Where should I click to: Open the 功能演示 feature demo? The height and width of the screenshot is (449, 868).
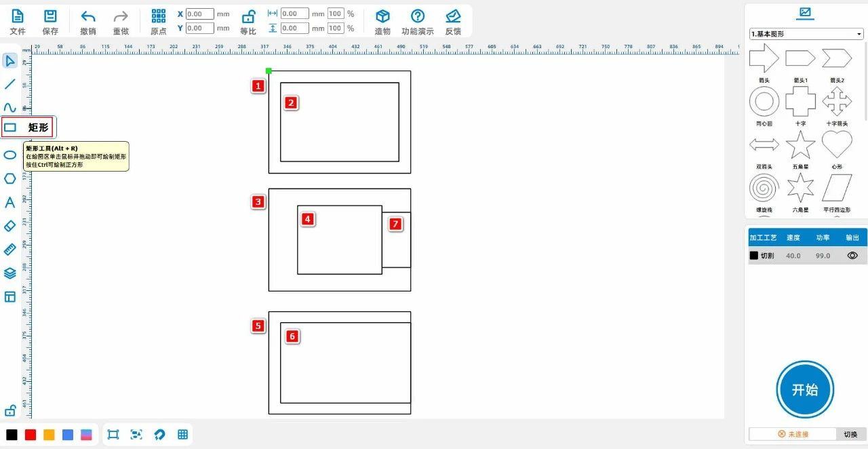(418, 21)
